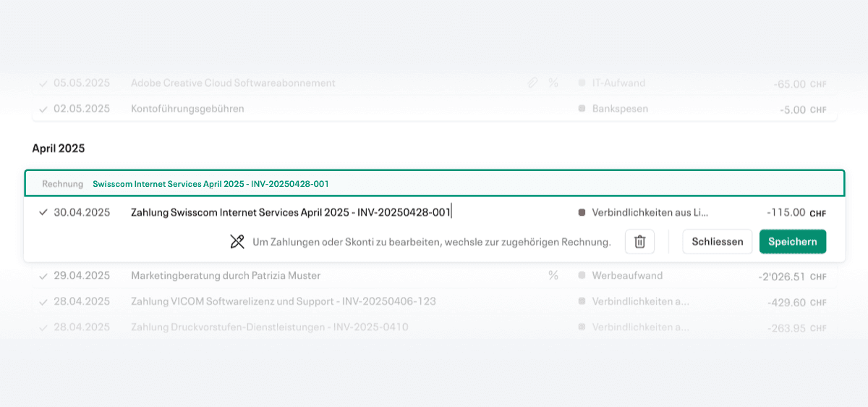Click the trash delete icon button
Image resolution: width=868 pixels, height=407 pixels.
639,242
